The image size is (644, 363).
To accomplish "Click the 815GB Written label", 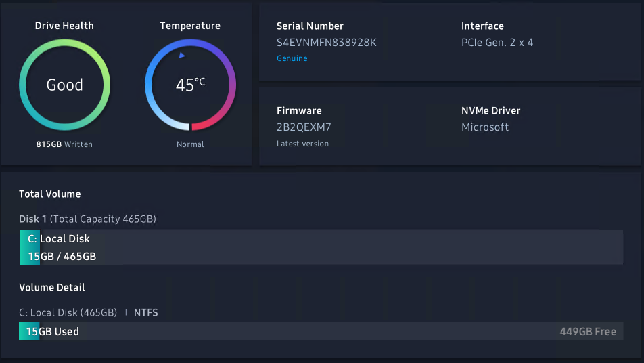I will coord(64,144).
